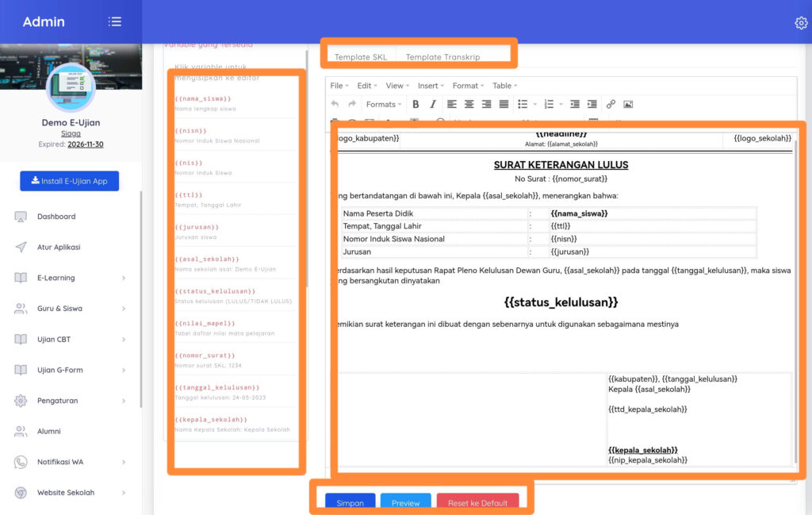Align text right
The image size is (812, 515).
click(x=486, y=104)
